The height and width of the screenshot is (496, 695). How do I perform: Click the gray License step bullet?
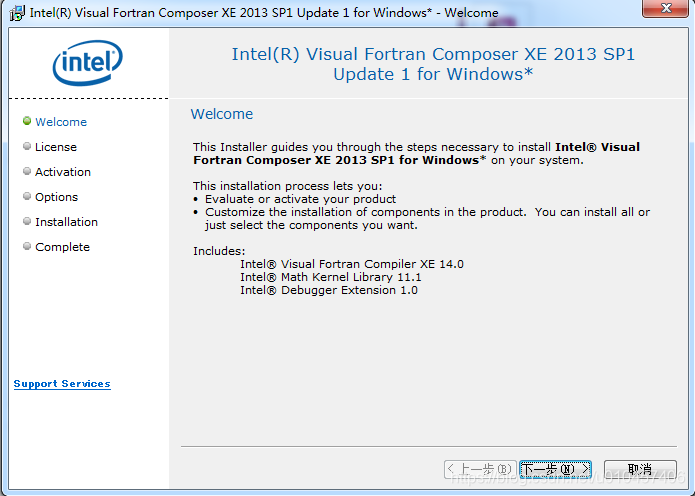(27, 146)
